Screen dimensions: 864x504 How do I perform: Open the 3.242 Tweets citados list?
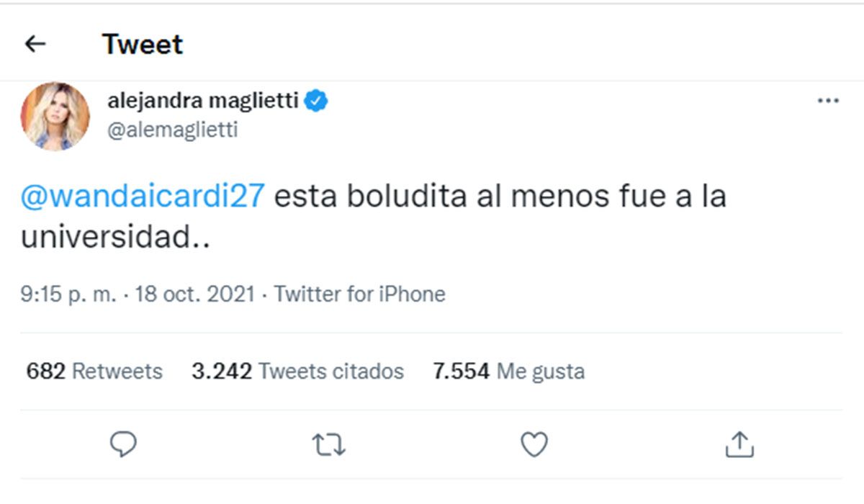coord(297,372)
